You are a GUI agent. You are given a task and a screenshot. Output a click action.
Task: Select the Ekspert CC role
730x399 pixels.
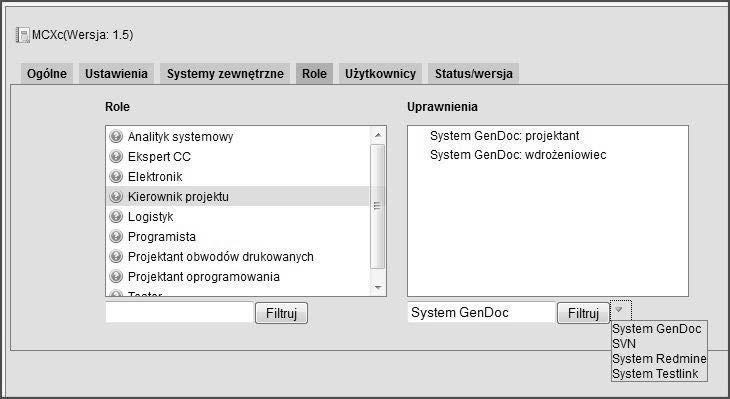coord(237,156)
